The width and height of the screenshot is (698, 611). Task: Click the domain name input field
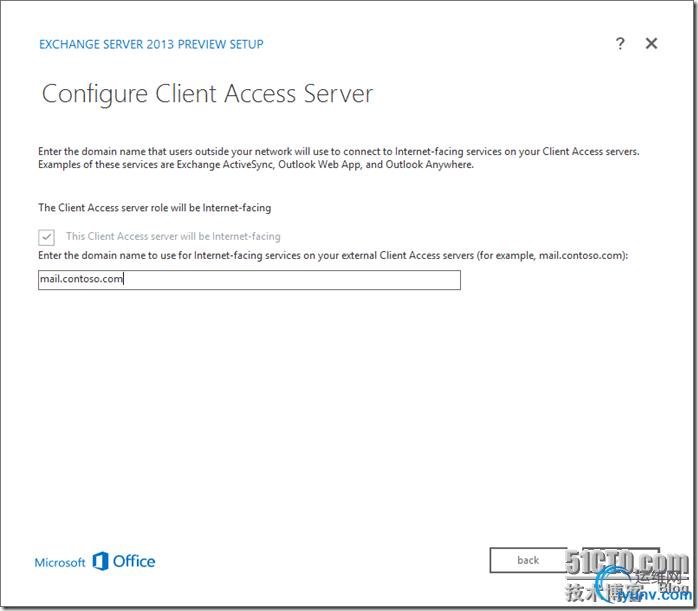(249, 280)
